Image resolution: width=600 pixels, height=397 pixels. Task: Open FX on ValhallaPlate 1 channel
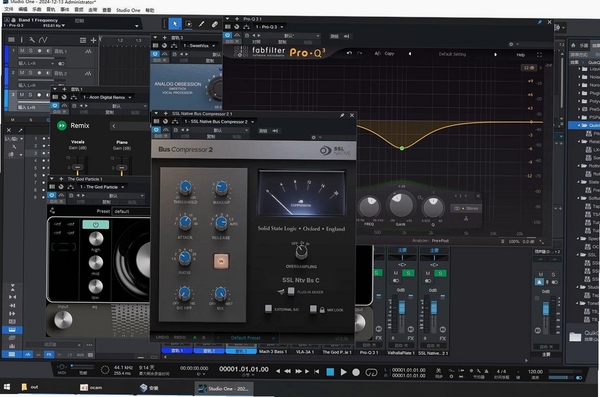click(x=411, y=338)
